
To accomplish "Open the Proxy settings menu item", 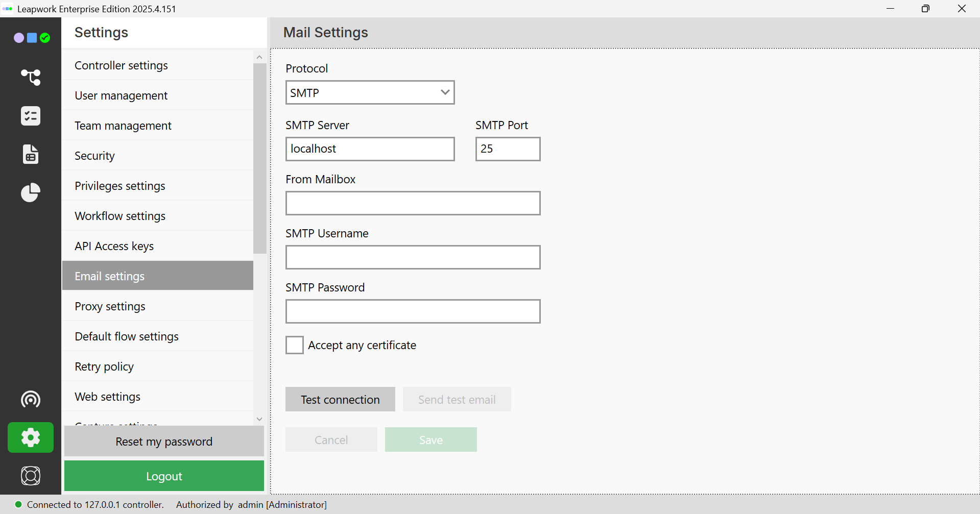I will click(158, 306).
